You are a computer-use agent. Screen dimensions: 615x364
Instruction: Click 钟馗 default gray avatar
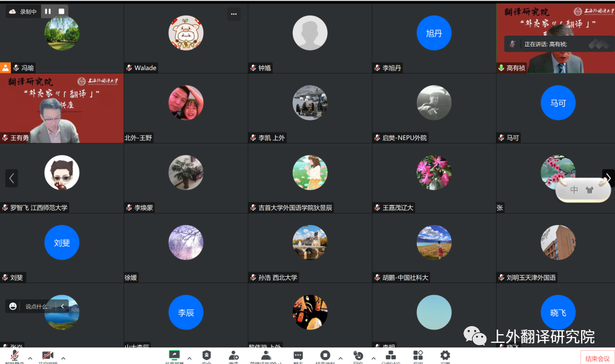(x=310, y=33)
